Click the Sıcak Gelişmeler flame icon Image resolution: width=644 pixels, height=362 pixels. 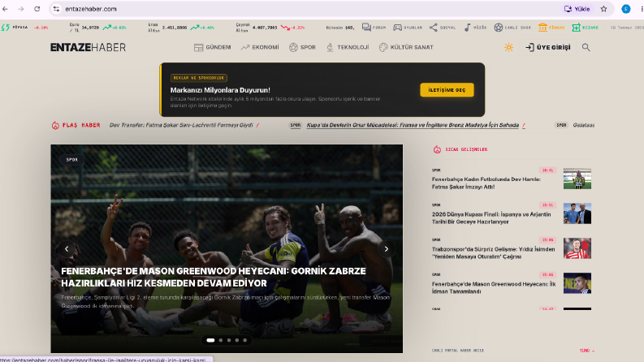(x=437, y=149)
